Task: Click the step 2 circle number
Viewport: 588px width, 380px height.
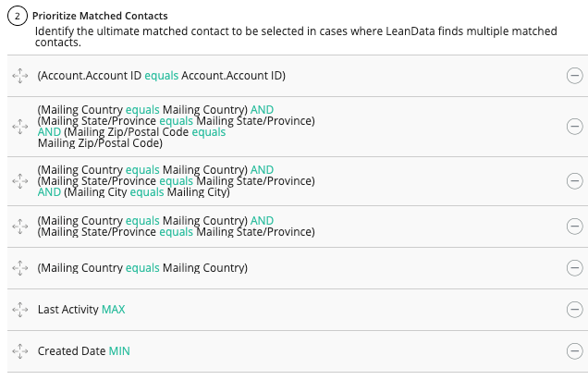Action: [x=15, y=16]
